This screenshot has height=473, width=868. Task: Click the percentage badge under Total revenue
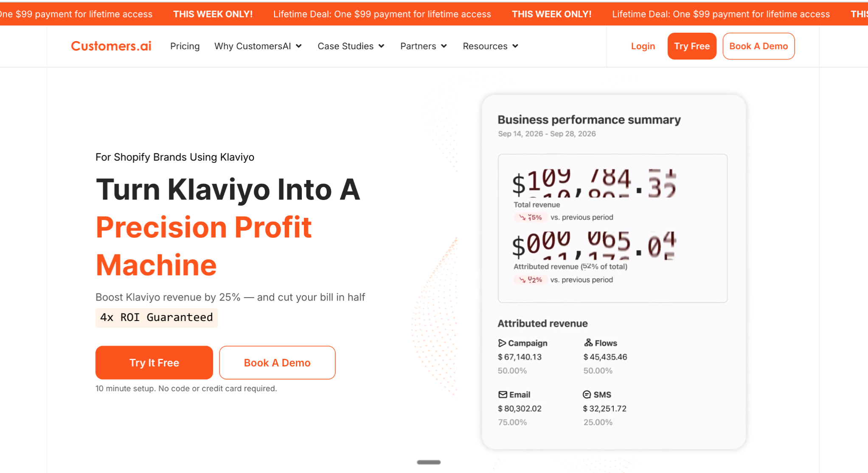530,217
